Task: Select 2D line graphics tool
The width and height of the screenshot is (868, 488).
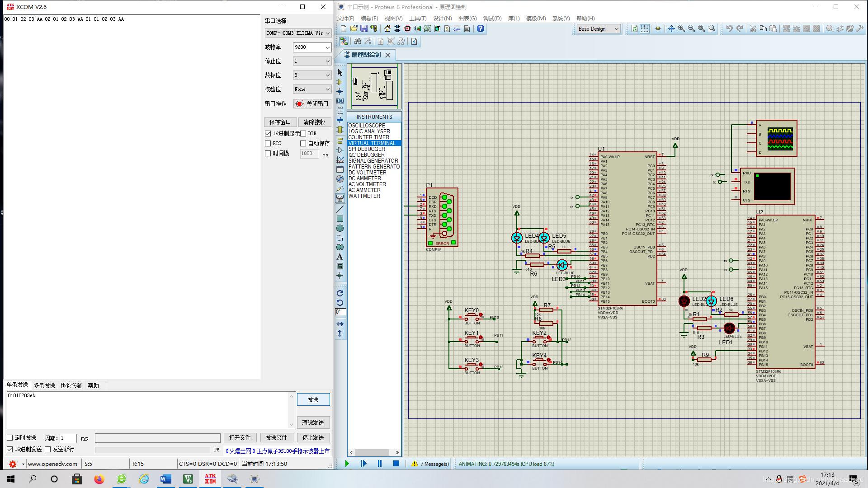Action: tap(340, 209)
